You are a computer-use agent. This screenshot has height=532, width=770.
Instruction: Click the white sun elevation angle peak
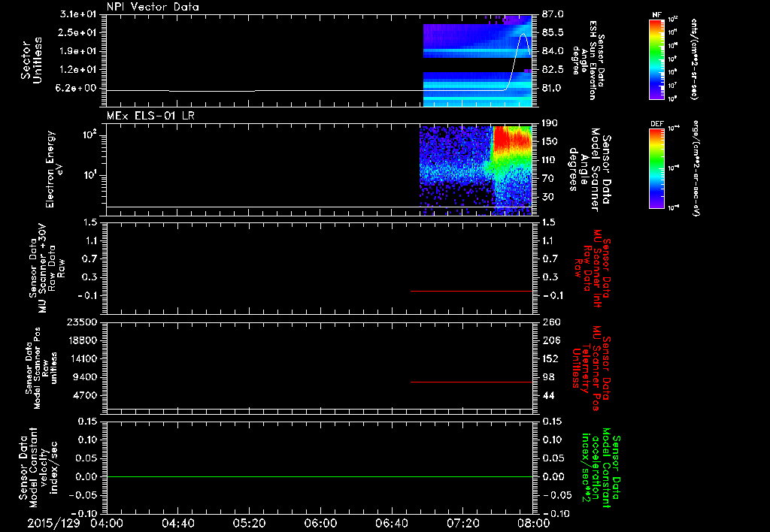coord(523,35)
